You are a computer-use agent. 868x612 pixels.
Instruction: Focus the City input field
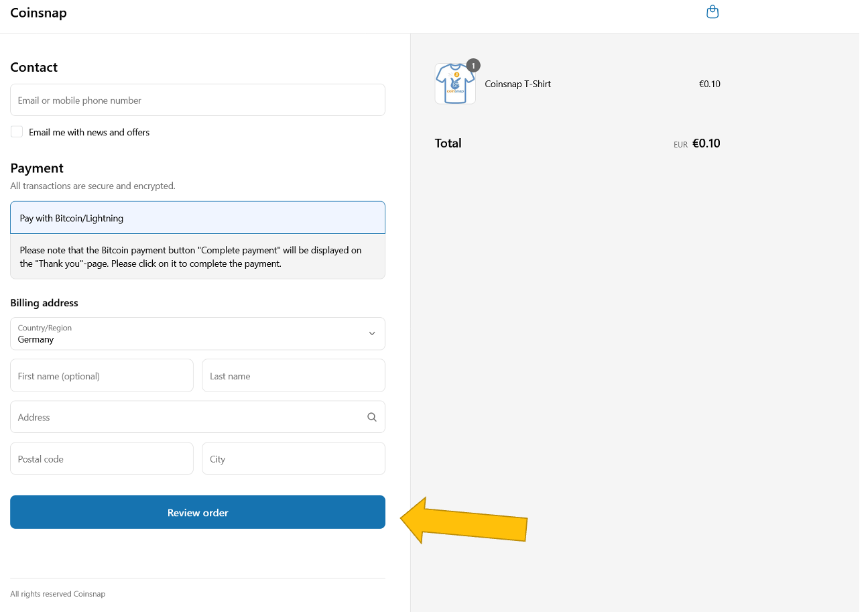(x=294, y=458)
